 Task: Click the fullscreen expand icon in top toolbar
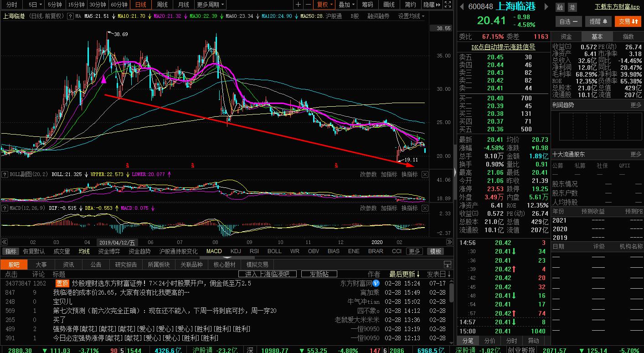pyautogui.click(x=447, y=5)
